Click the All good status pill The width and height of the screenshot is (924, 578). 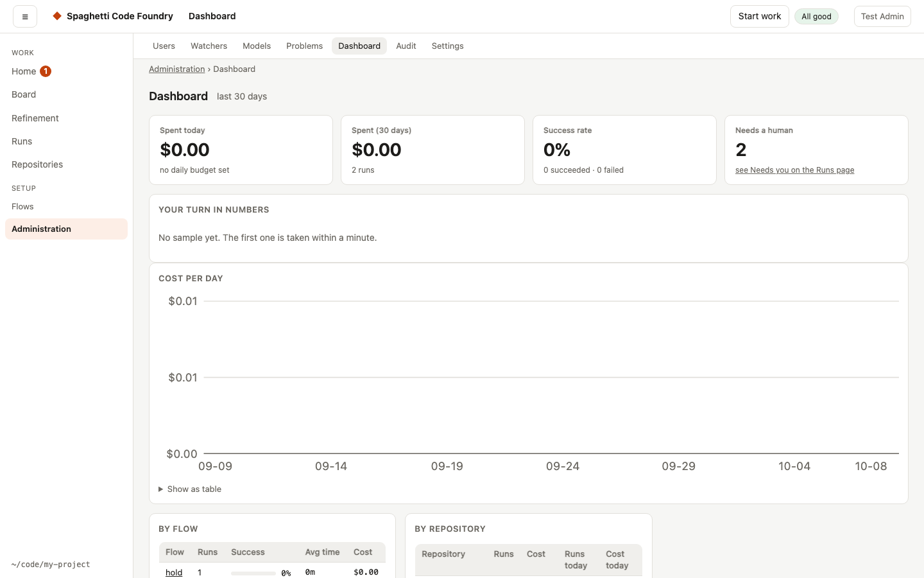[x=816, y=17]
